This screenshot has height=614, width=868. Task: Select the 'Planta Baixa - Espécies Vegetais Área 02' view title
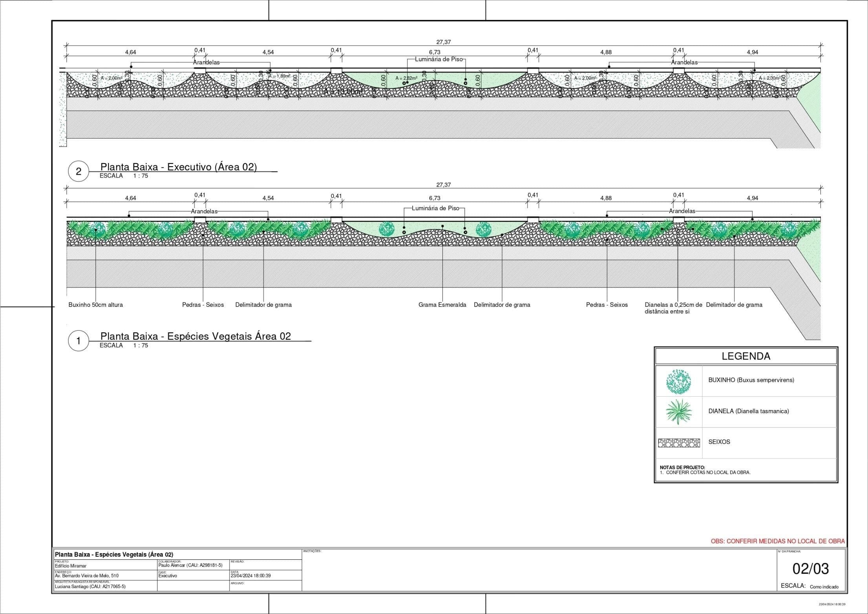click(196, 336)
